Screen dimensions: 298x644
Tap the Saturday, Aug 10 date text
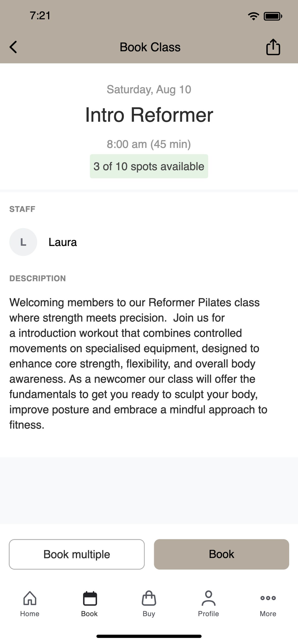point(149,90)
